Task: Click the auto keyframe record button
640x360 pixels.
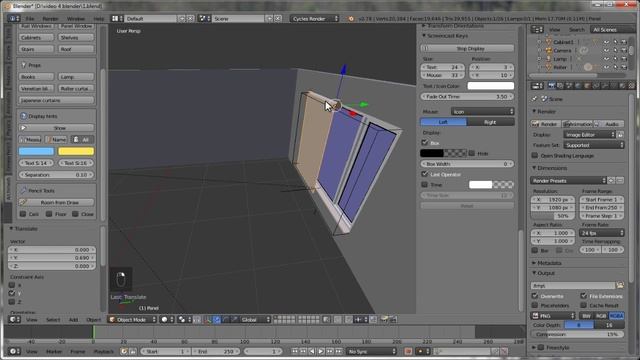Action: (407, 351)
